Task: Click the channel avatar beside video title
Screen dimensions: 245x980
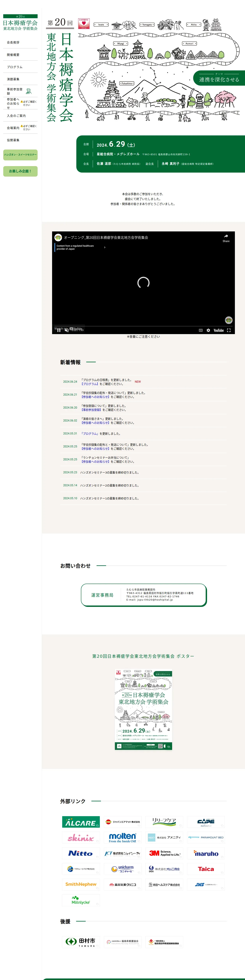Action: click(58, 237)
